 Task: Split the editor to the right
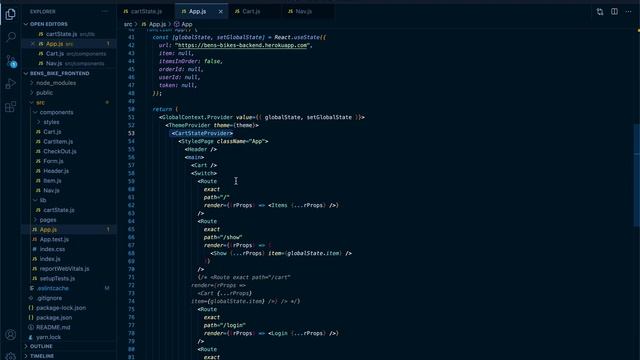click(614, 11)
